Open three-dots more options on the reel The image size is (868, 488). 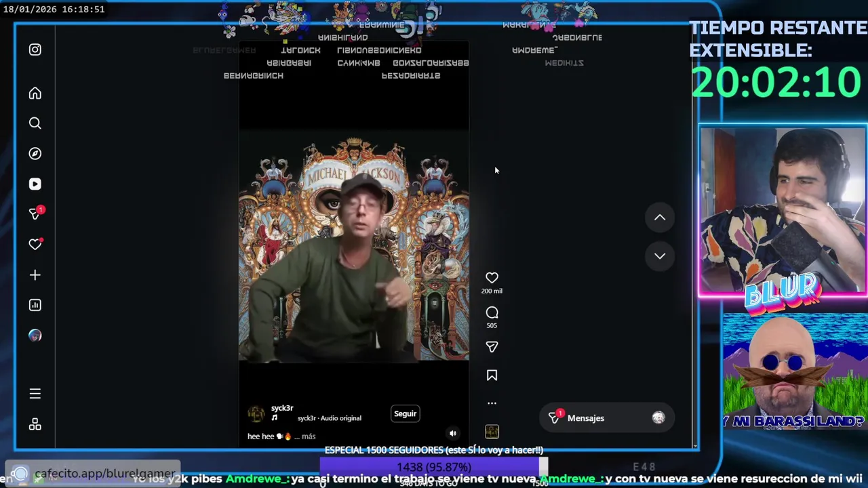click(x=492, y=403)
